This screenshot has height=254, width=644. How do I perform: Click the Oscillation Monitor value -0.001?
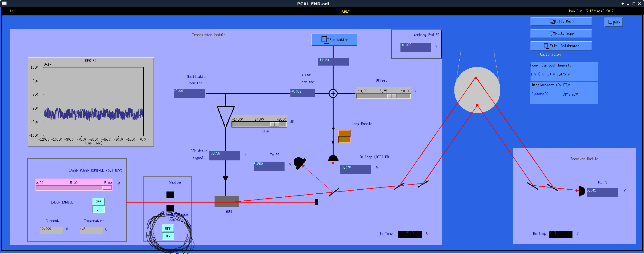coord(189,93)
